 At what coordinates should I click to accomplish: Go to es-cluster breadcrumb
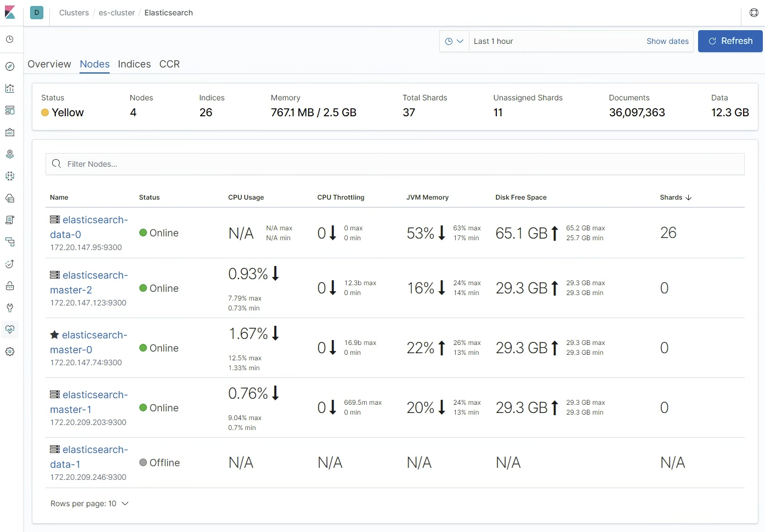[x=117, y=13]
